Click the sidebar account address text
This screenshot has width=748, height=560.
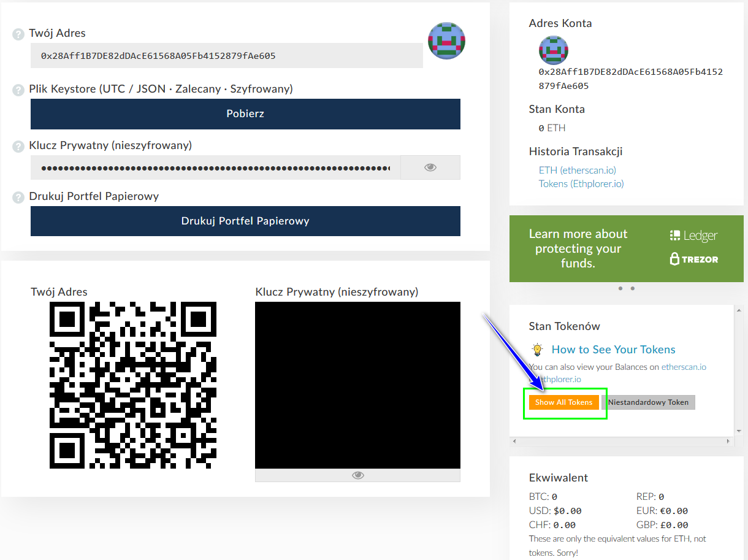(x=631, y=79)
